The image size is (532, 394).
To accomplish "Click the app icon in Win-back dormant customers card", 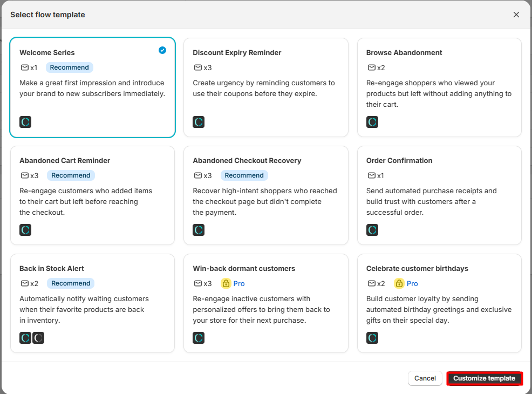I will tap(199, 338).
